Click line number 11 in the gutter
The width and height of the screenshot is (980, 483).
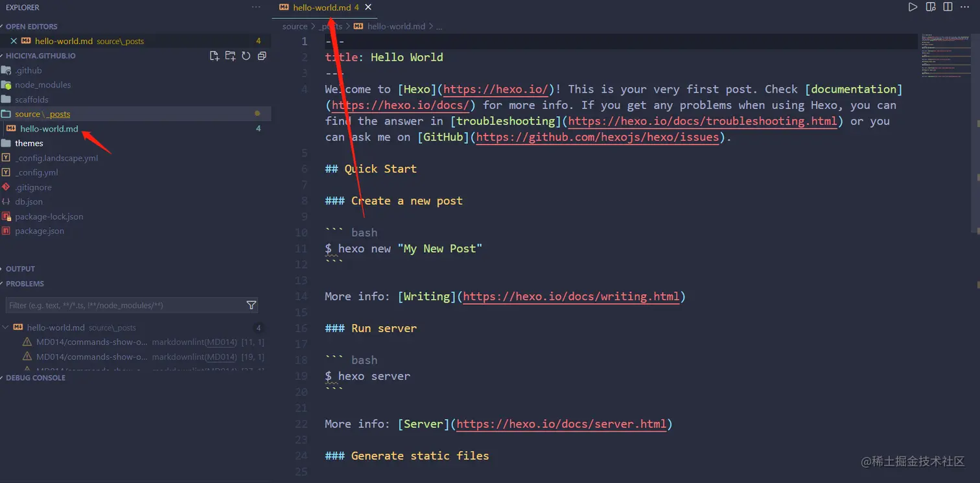click(301, 249)
